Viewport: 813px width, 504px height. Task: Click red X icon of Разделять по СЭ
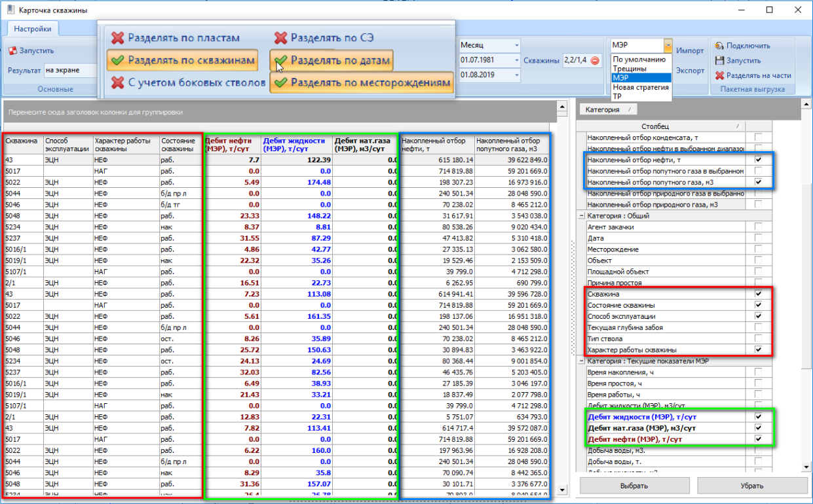click(x=280, y=38)
